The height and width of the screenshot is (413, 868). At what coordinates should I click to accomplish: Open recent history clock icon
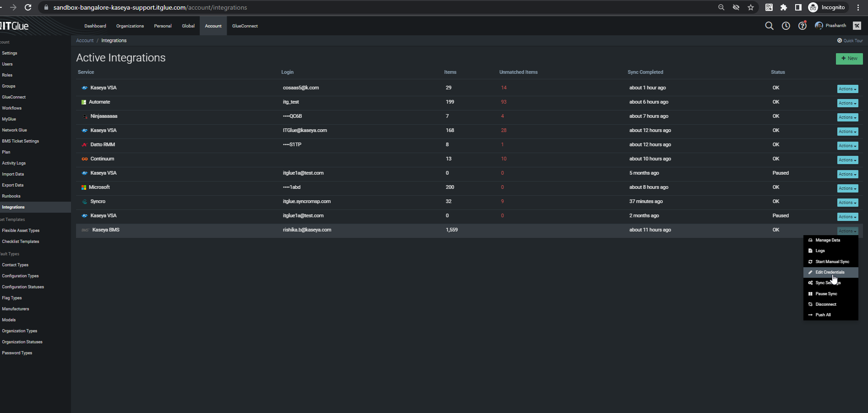pyautogui.click(x=786, y=26)
